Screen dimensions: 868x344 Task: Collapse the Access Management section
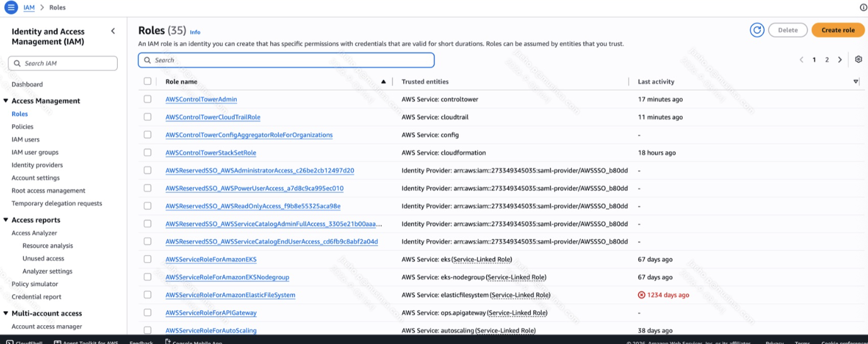(6, 101)
